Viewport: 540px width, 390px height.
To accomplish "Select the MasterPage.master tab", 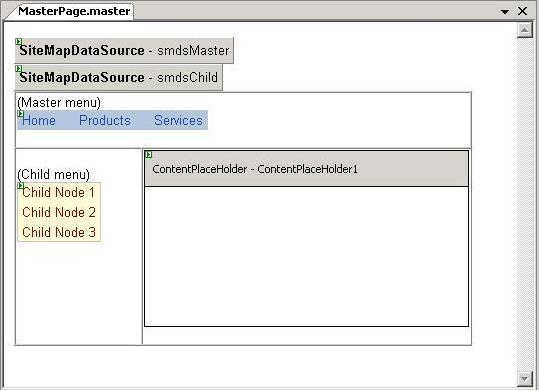I will pyautogui.click(x=73, y=11).
